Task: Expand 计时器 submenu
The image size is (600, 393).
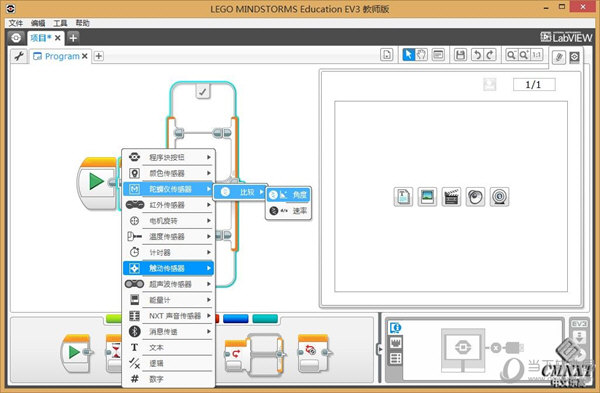Action: (x=168, y=252)
